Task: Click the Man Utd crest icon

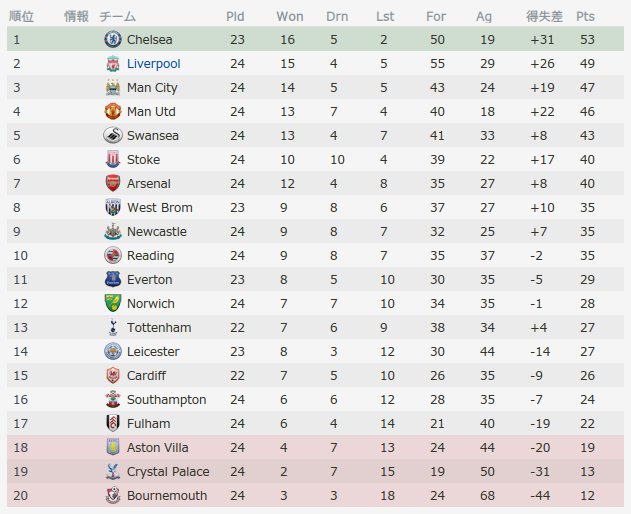Action: (113, 111)
